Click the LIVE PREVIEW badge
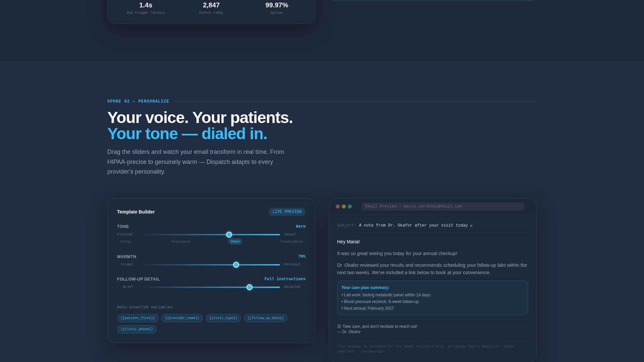The height and width of the screenshot is (362, 644). tap(287, 212)
